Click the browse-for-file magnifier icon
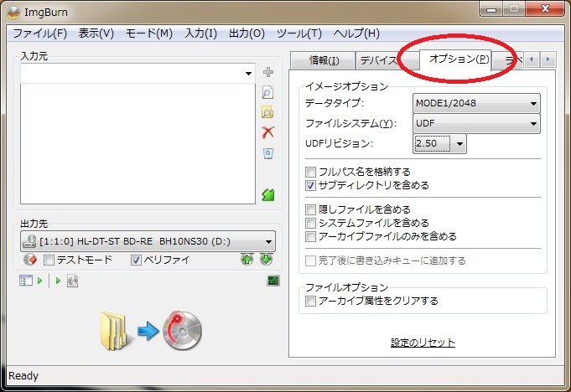571x392 pixels. point(267,93)
